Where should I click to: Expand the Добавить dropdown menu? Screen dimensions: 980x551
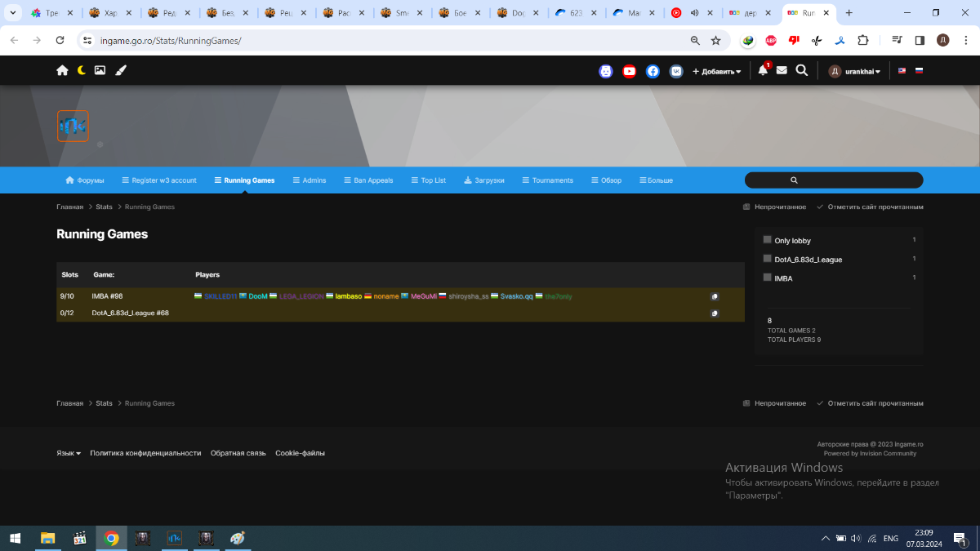click(x=717, y=72)
